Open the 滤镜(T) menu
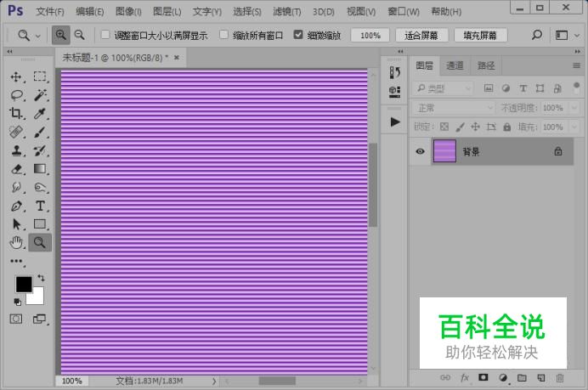This screenshot has width=588, height=390. click(287, 12)
